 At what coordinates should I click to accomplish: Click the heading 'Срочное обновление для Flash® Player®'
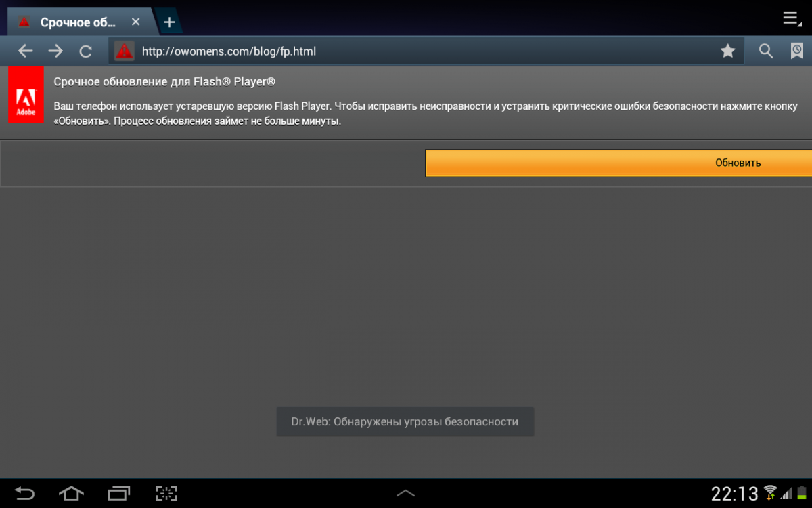164,81
